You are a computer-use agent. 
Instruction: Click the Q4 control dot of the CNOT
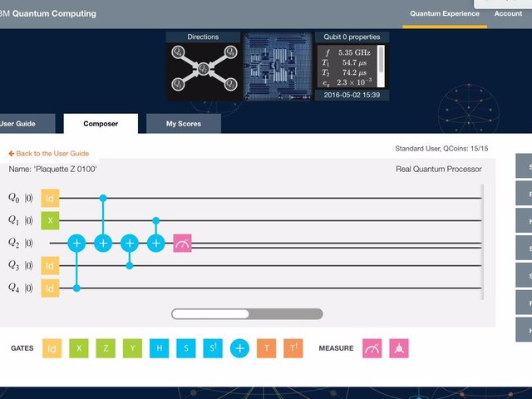tap(76, 288)
